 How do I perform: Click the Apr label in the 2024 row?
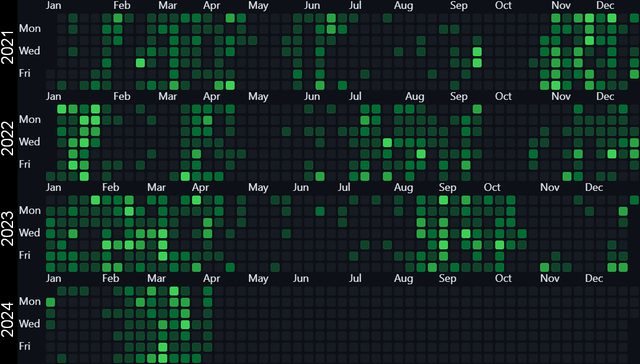212,278
